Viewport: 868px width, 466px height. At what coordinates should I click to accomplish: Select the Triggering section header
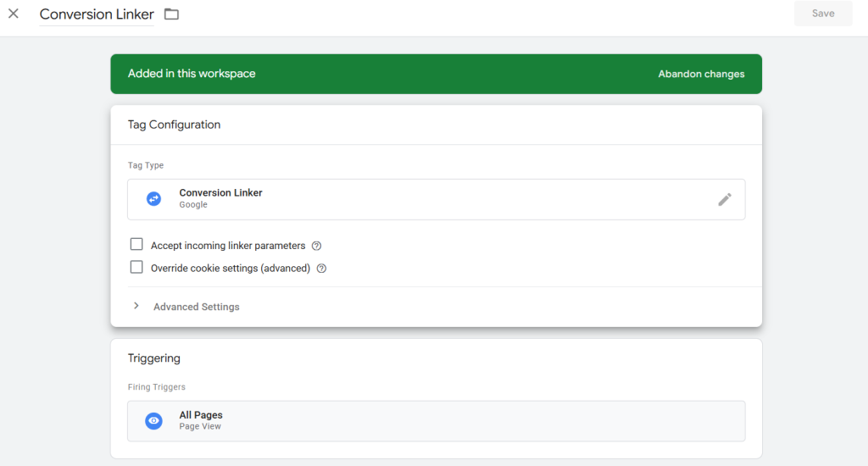point(154,358)
